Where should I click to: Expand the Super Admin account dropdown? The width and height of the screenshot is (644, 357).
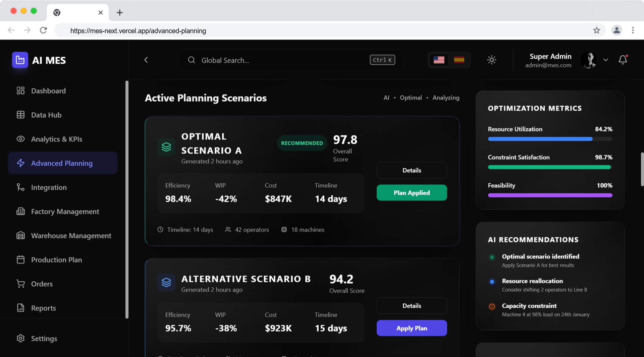coord(606,60)
